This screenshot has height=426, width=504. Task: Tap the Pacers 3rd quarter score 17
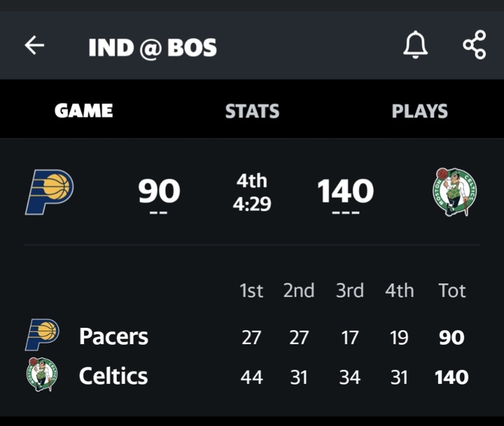[x=349, y=337]
